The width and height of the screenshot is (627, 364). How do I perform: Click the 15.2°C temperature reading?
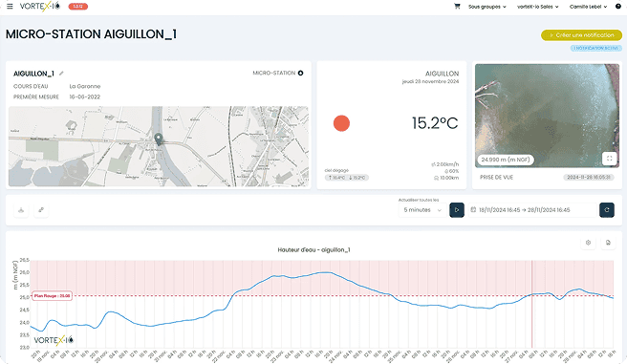(435, 123)
